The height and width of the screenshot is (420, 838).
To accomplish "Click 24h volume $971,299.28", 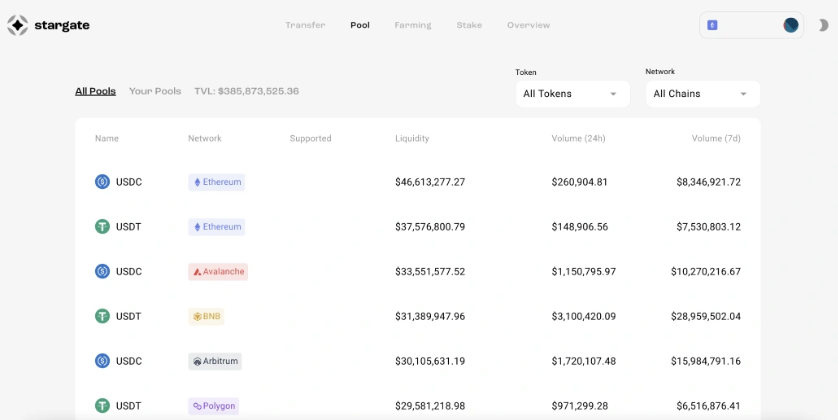I will coord(580,407).
